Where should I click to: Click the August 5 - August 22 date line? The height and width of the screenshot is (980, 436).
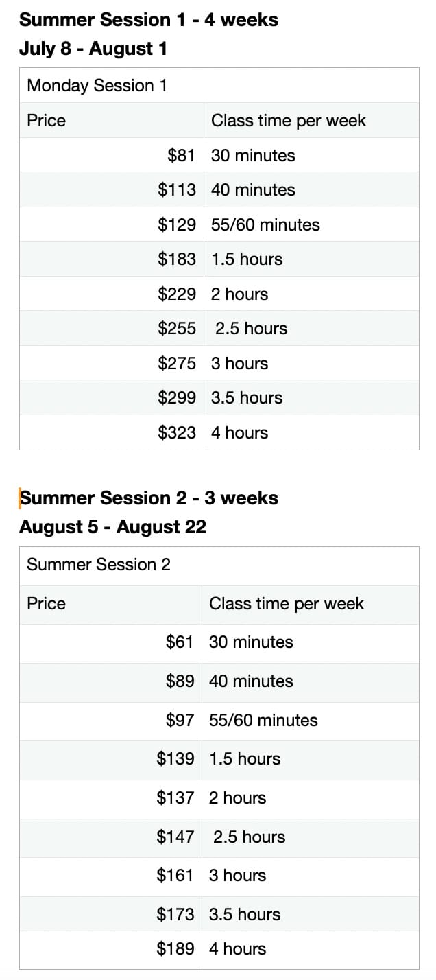(x=113, y=527)
